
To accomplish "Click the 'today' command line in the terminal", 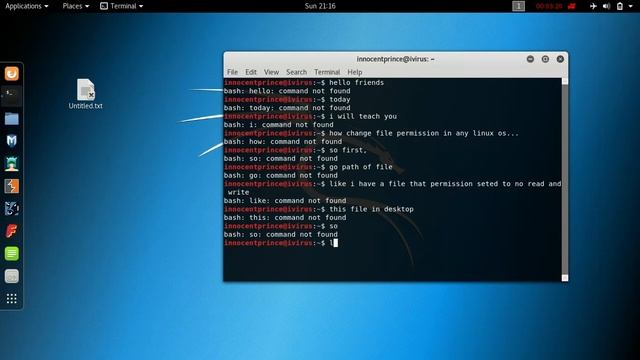I will (x=287, y=100).
